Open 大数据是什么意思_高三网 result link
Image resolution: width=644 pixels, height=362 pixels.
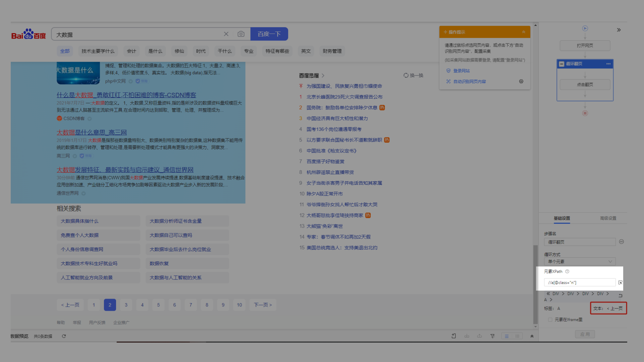click(x=92, y=132)
